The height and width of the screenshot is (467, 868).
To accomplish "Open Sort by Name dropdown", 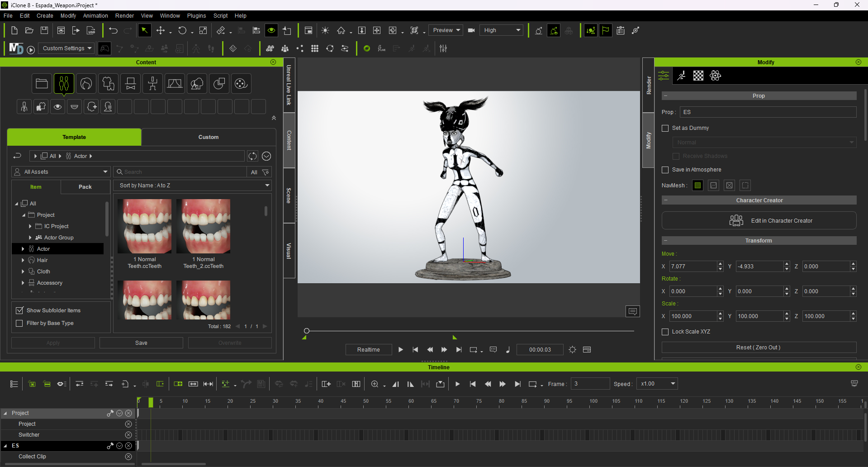I will [x=192, y=186].
